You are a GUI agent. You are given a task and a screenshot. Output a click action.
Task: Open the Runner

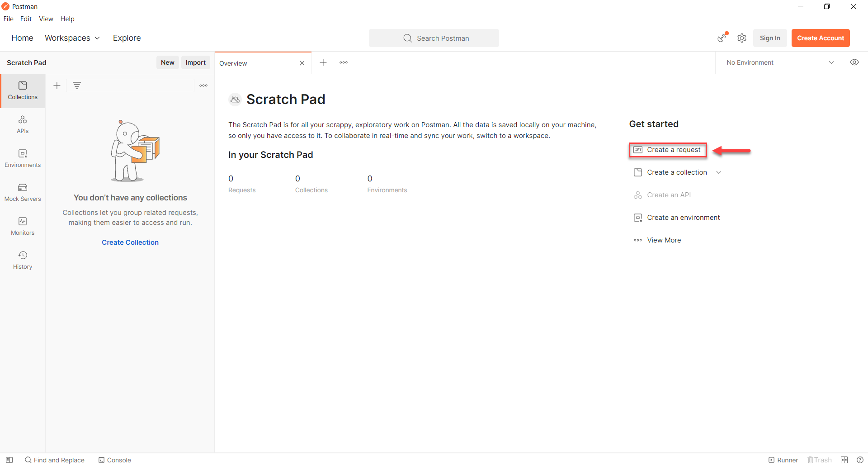(783, 460)
